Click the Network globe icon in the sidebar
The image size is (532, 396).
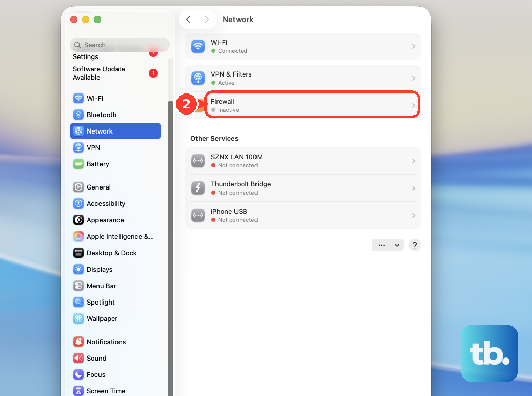click(78, 131)
